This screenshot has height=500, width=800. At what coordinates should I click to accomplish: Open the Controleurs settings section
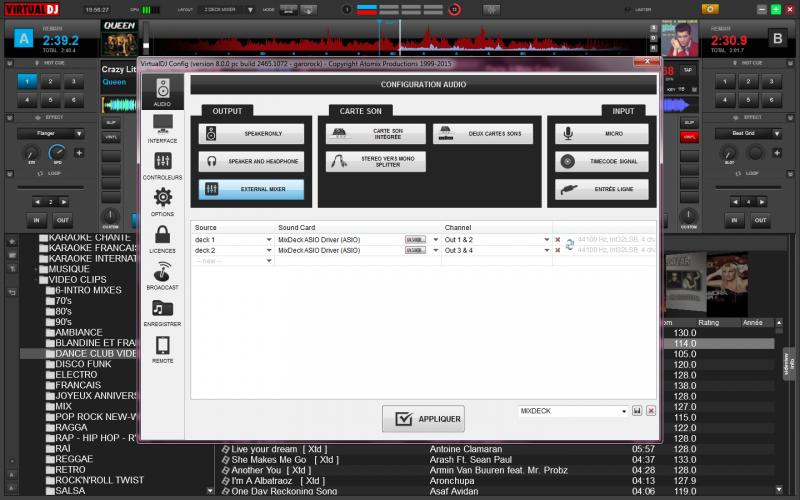(x=162, y=165)
